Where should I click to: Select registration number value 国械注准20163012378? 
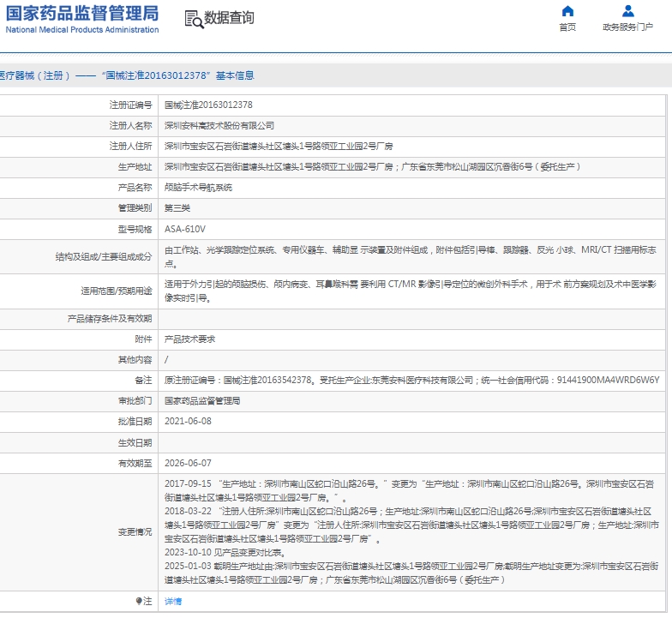pyautogui.click(x=208, y=105)
